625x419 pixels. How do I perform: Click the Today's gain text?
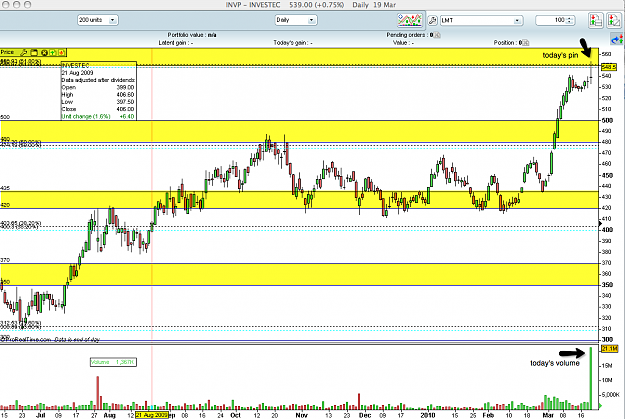click(x=293, y=43)
